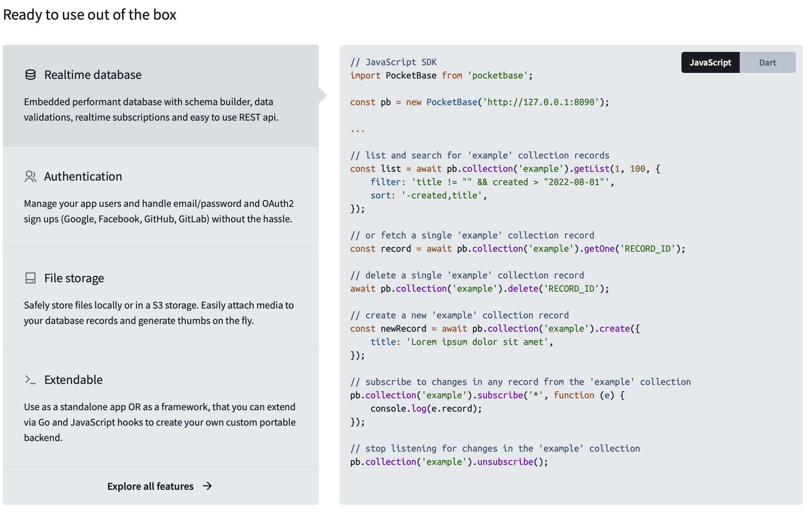Click the Extendable terminal prompt icon
Image resolution: width=812 pixels, height=514 pixels.
tap(31, 380)
